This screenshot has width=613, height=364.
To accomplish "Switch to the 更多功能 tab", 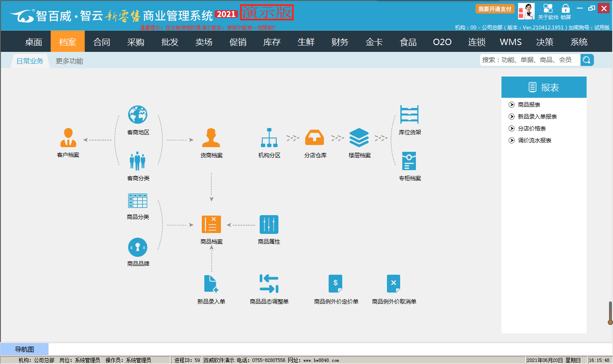I will pos(69,61).
